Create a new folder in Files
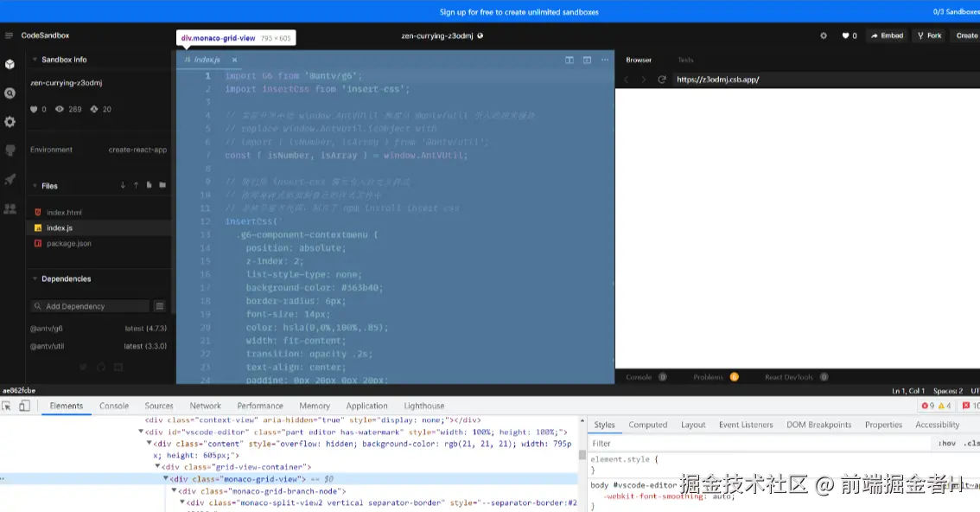Viewport: 980px width, 512px height. click(x=162, y=186)
